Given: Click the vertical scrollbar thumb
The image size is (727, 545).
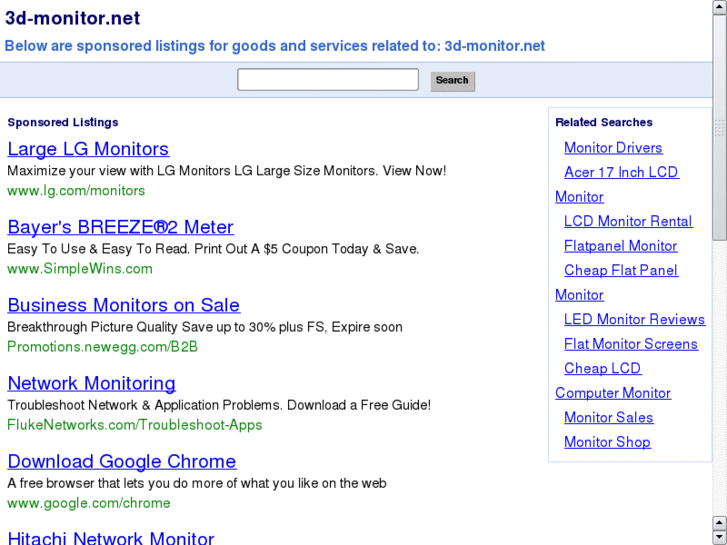Looking at the screenshot, I should [x=720, y=128].
